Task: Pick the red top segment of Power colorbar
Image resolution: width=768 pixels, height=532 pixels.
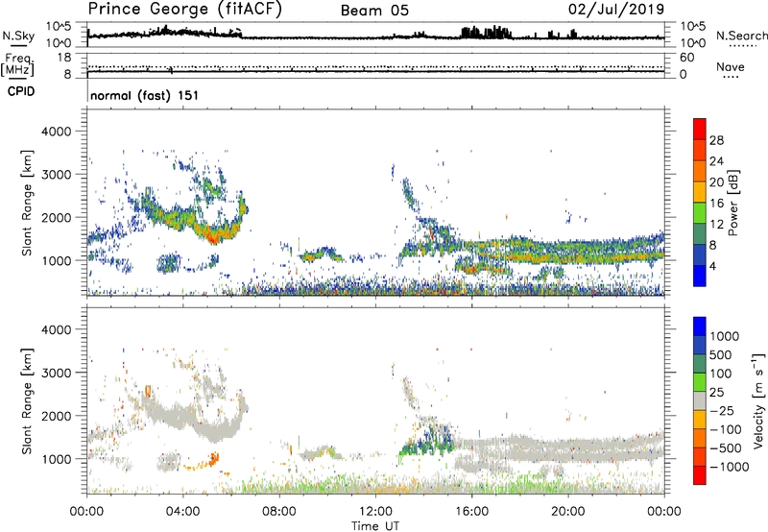Action: (700, 129)
